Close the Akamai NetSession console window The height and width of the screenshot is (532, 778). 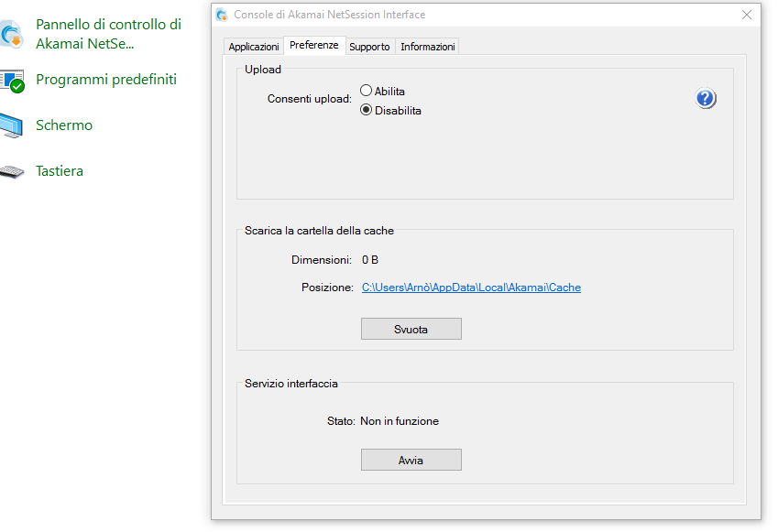pyautogui.click(x=747, y=15)
